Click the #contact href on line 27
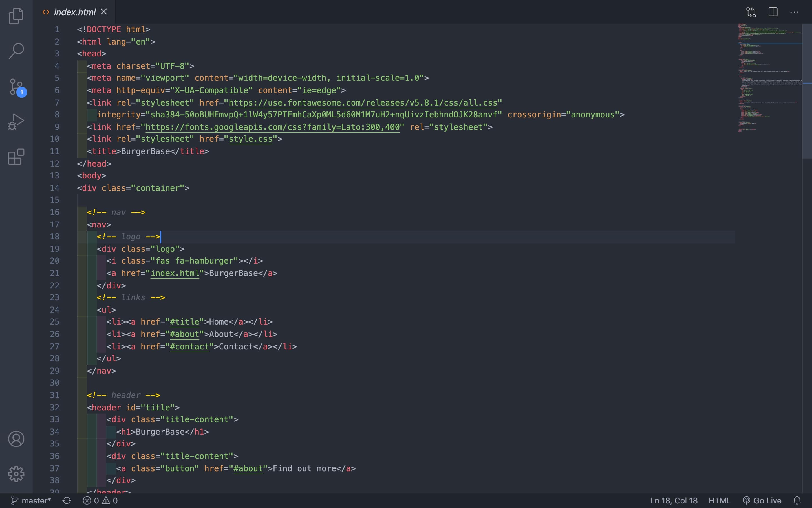Image resolution: width=812 pixels, height=508 pixels. 189,346
